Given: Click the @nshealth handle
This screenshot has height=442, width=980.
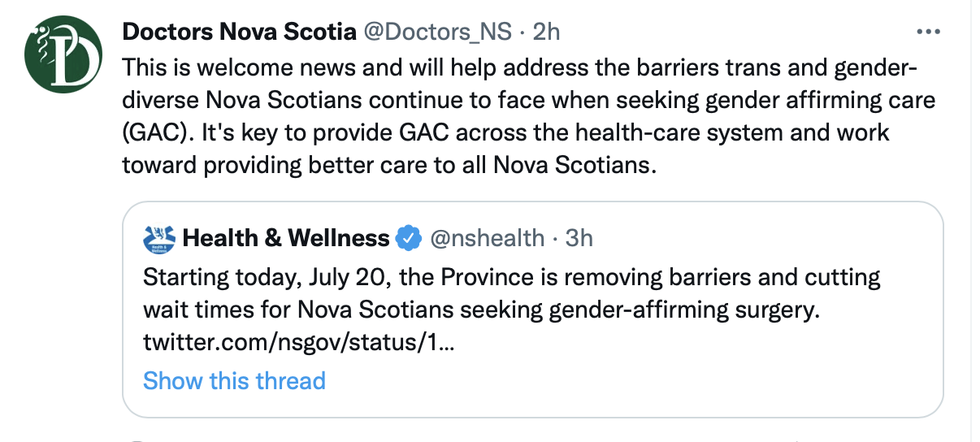Looking at the screenshot, I should 487,238.
